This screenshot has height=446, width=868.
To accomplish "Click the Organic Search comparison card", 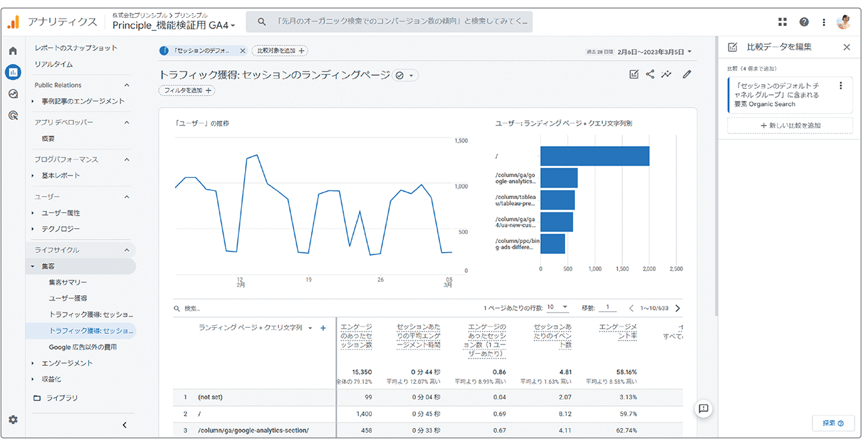I will (x=790, y=95).
